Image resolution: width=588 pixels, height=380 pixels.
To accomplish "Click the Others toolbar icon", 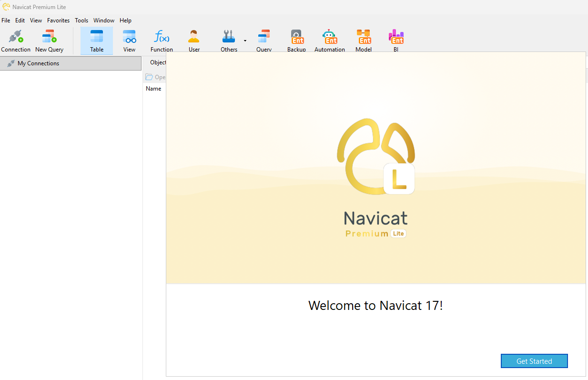I will tap(229, 41).
